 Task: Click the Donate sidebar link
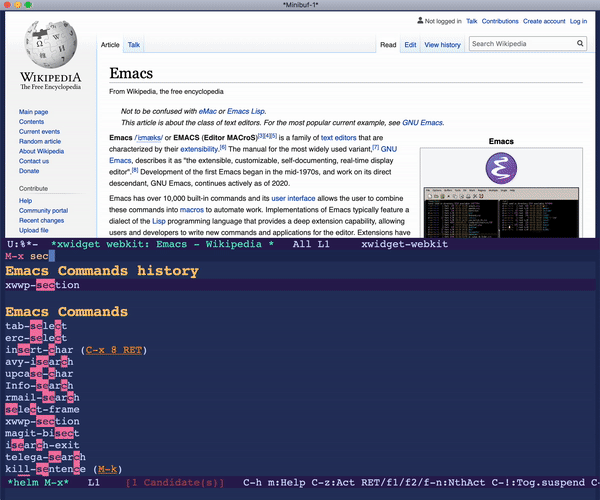29,171
